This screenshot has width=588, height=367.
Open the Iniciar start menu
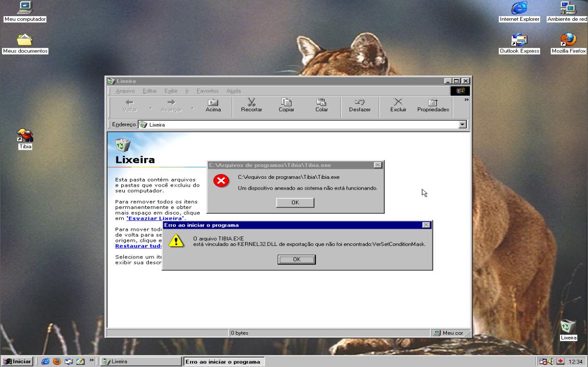(18, 361)
